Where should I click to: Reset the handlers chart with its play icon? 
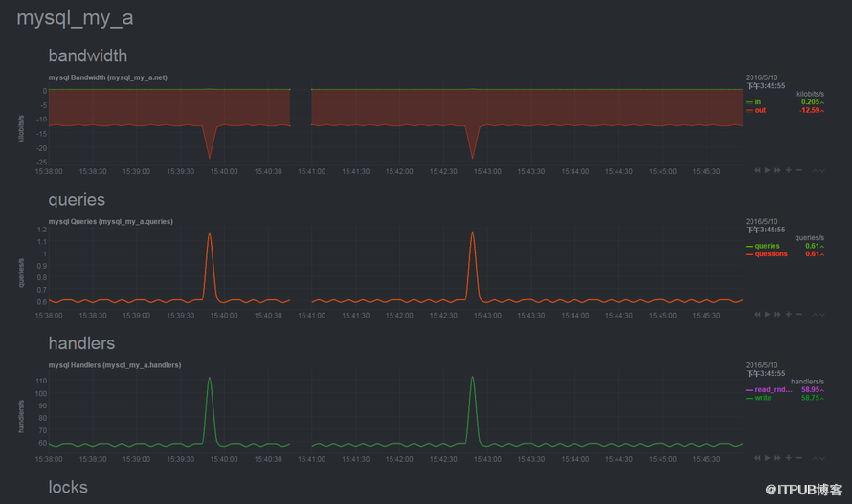pyautogui.click(x=767, y=458)
